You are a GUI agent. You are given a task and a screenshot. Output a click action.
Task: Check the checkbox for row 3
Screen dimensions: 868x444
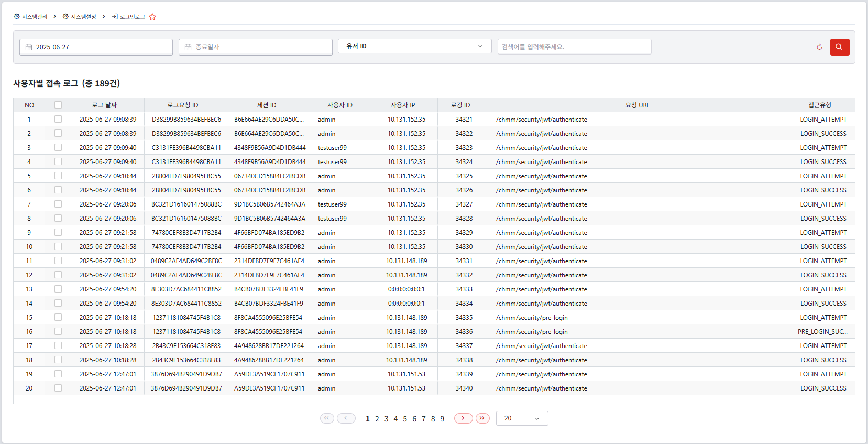pos(58,147)
